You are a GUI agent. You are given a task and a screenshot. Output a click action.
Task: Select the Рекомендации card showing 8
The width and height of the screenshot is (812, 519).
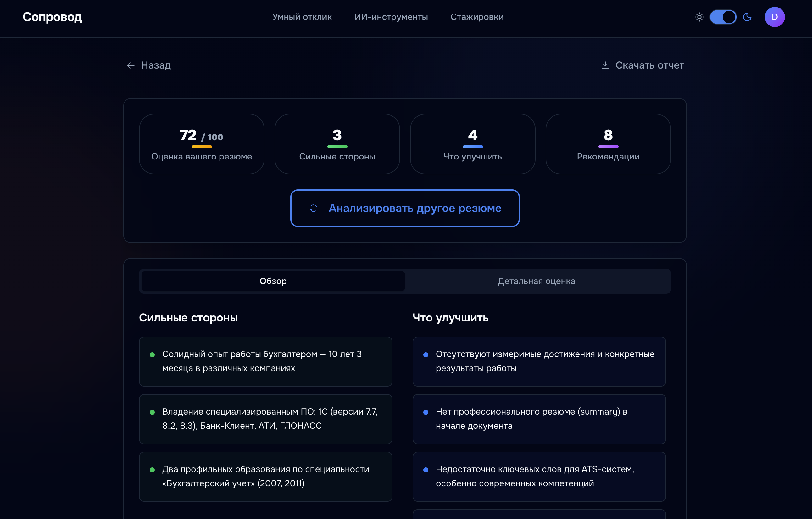[x=608, y=144]
